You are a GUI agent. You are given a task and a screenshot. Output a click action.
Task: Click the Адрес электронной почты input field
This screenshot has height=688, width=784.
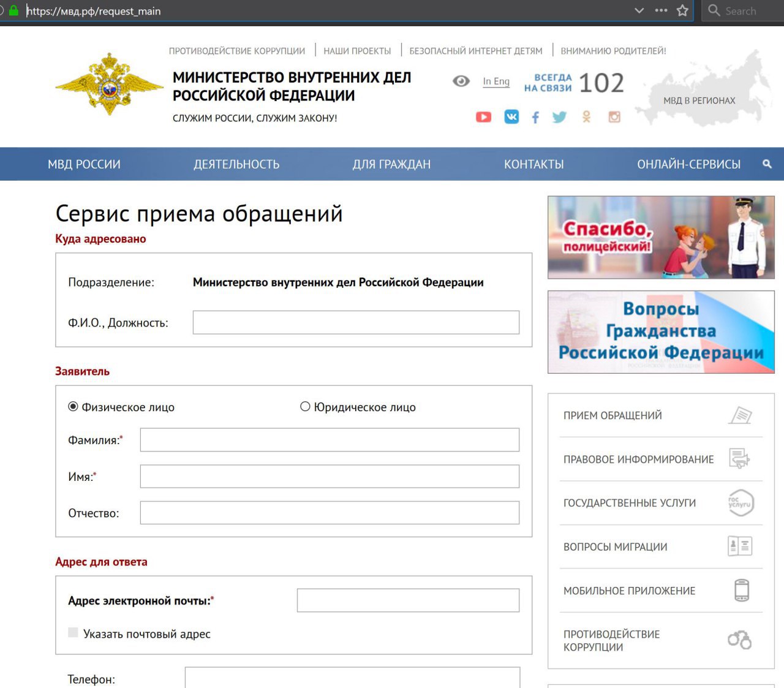(x=408, y=600)
